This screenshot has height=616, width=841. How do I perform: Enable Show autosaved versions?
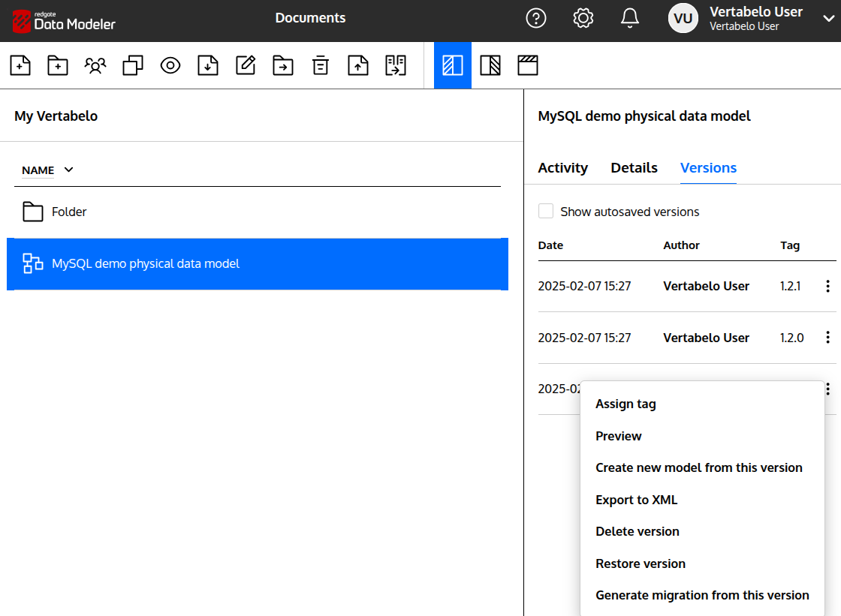point(546,211)
